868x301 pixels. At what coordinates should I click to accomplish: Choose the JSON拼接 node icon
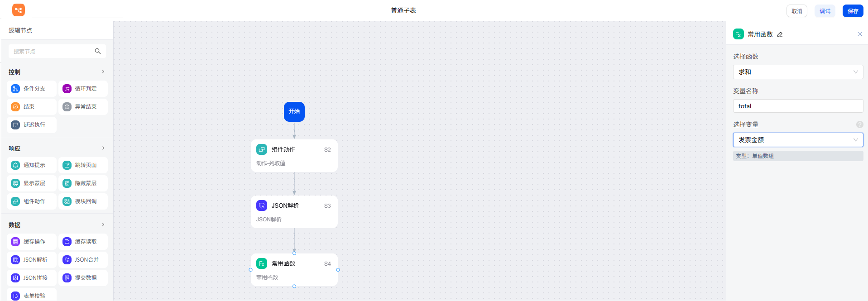pos(15,278)
